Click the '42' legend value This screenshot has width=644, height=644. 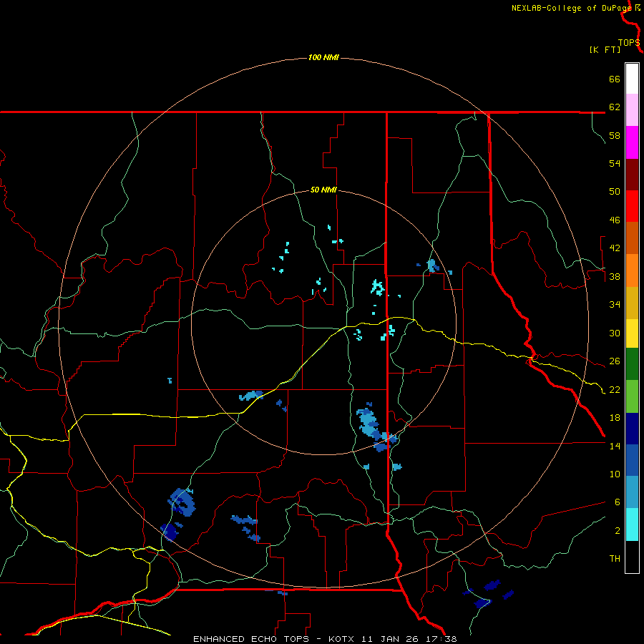[x=615, y=248]
